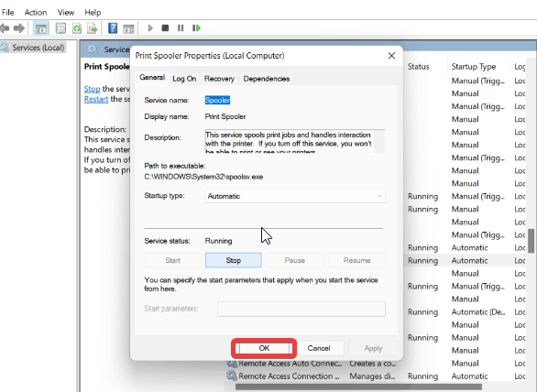
Task: Click the Restart Service toolbar icon
Action: (196, 28)
